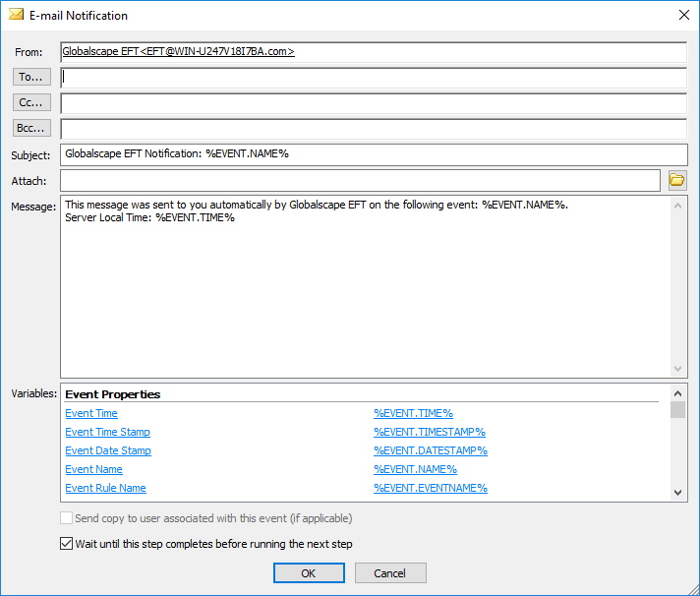Viewport: 700px width, 596px height.
Task: Click the Event Rule Name link
Action: click(105, 488)
